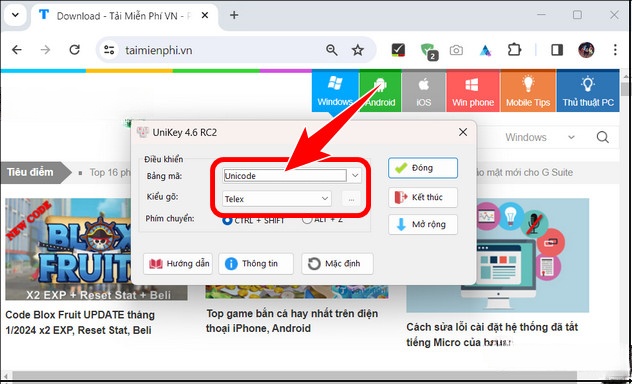This screenshot has width=632, height=384.
Task: Click the Kết thúc button in UniKey
Action: point(423,197)
